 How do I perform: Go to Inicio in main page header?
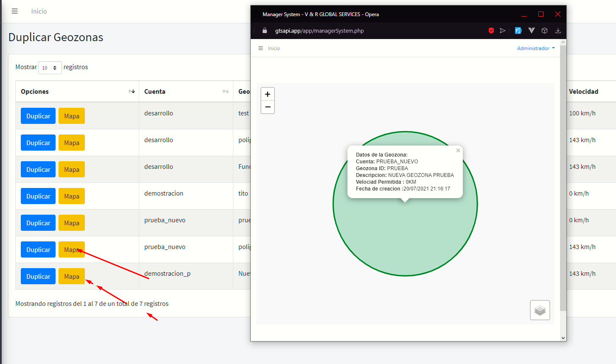39,11
